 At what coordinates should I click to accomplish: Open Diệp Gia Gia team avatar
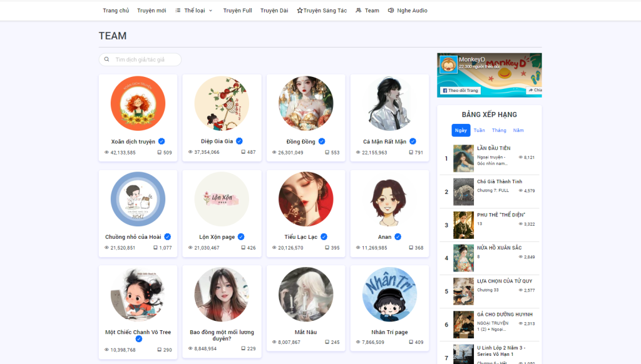click(x=222, y=104)
